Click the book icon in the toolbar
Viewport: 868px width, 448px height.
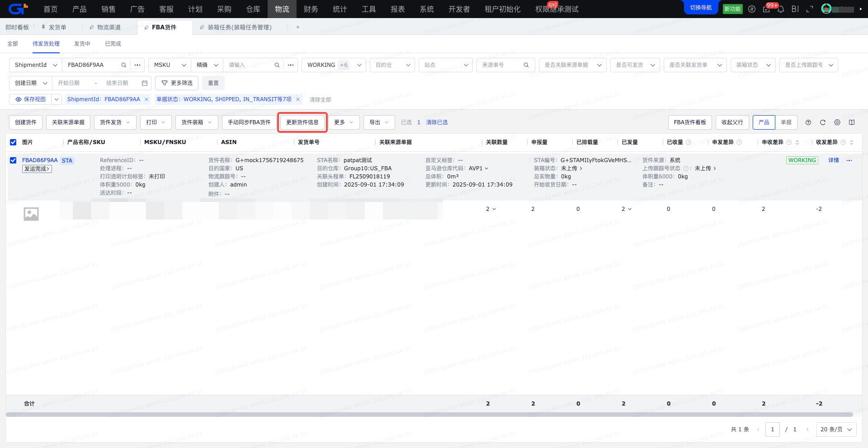click(852, 122)
